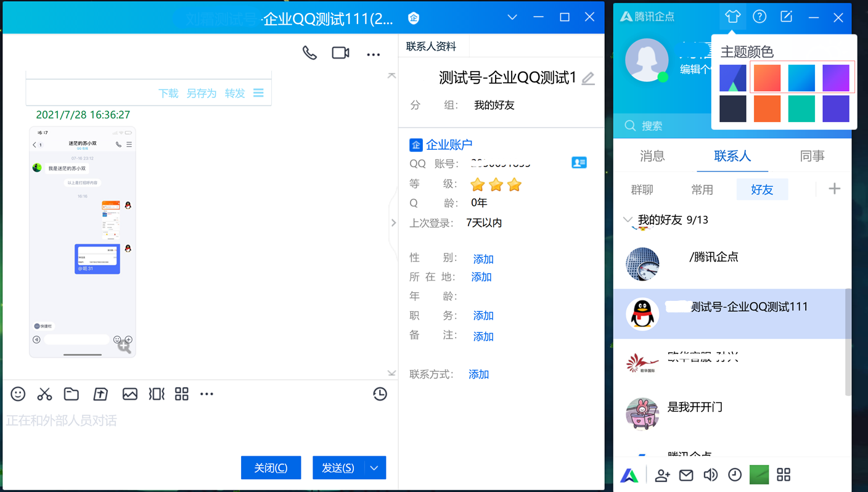
Task: Collapse the contact info side panel
Action: click(x=393, y=223)
